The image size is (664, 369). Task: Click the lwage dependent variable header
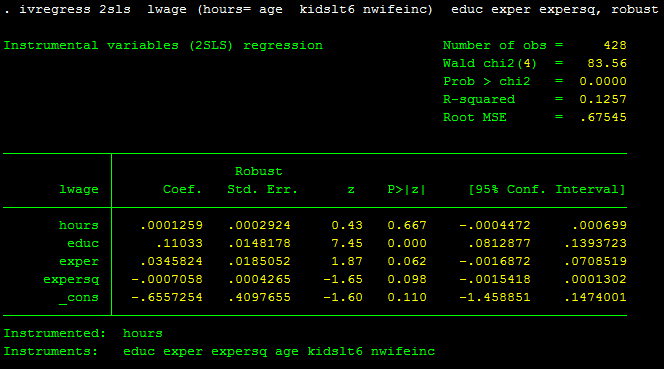click(x=79, y=189)
